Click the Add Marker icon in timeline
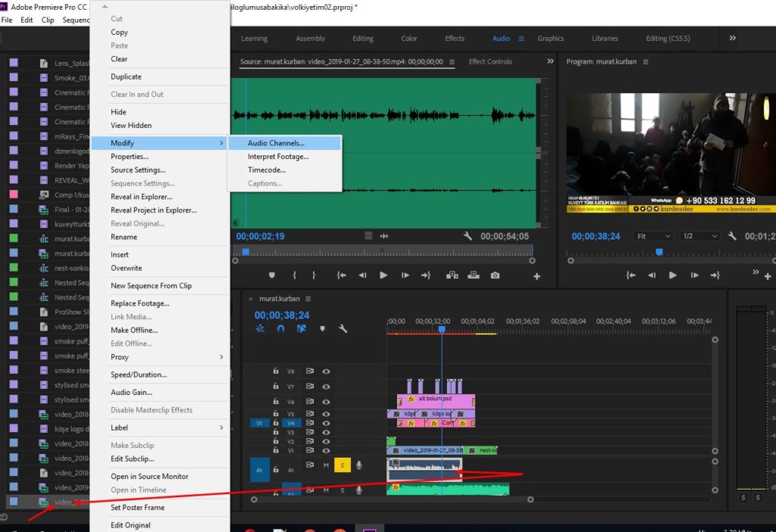Viewport: 776px width, 532px height. (322, 329)
